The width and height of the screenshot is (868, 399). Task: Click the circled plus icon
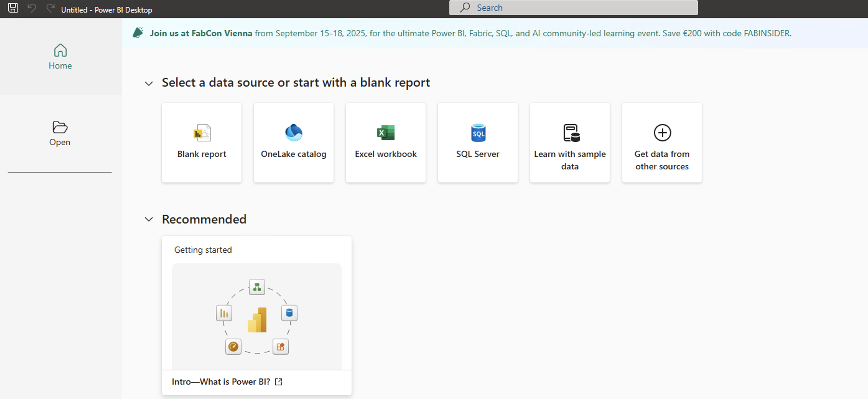click(662, 133)
